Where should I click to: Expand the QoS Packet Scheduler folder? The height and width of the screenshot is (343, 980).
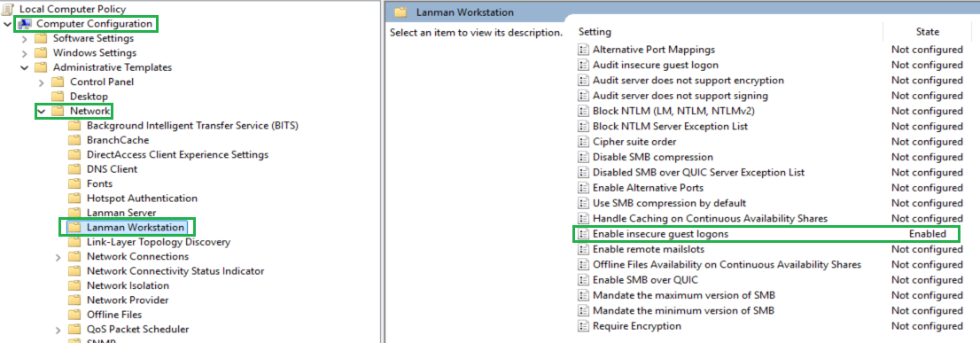58,329
